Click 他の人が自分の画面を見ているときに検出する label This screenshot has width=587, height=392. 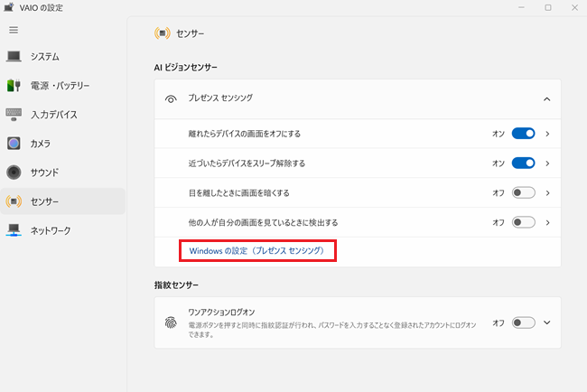[x=263, y=222]
